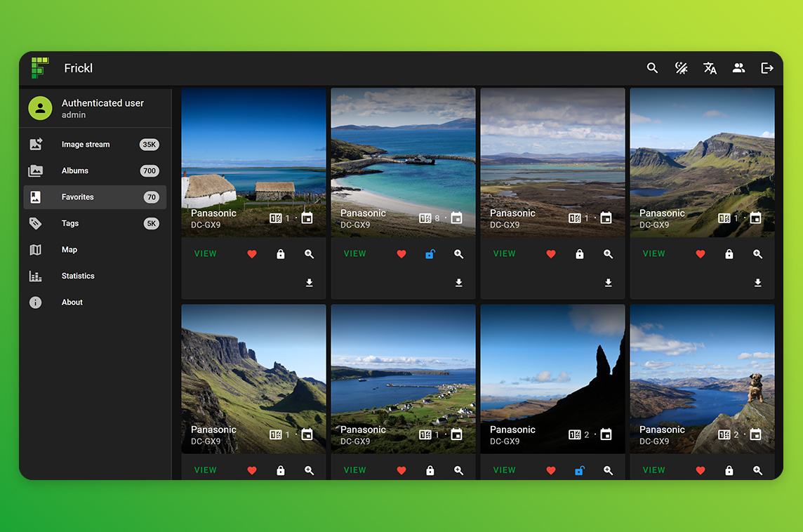The width and height of the screenshot is (803, 532).
Task: Click the green Frickl logo
Action: pos(40,67)
